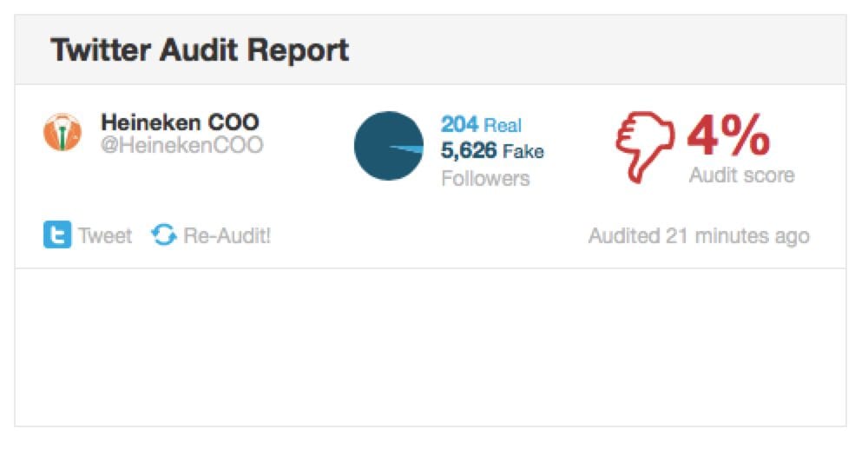Click the Twitter Audit Report heading
This screenshot has width=868, height=462.
[200, 49]
